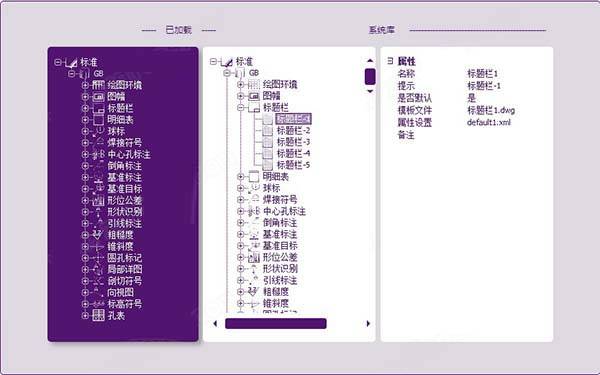The image size is (600, 375).
Task: Expand 引线标注 in the purple tree
Action: pyautogui.click(x=85, y=223)
